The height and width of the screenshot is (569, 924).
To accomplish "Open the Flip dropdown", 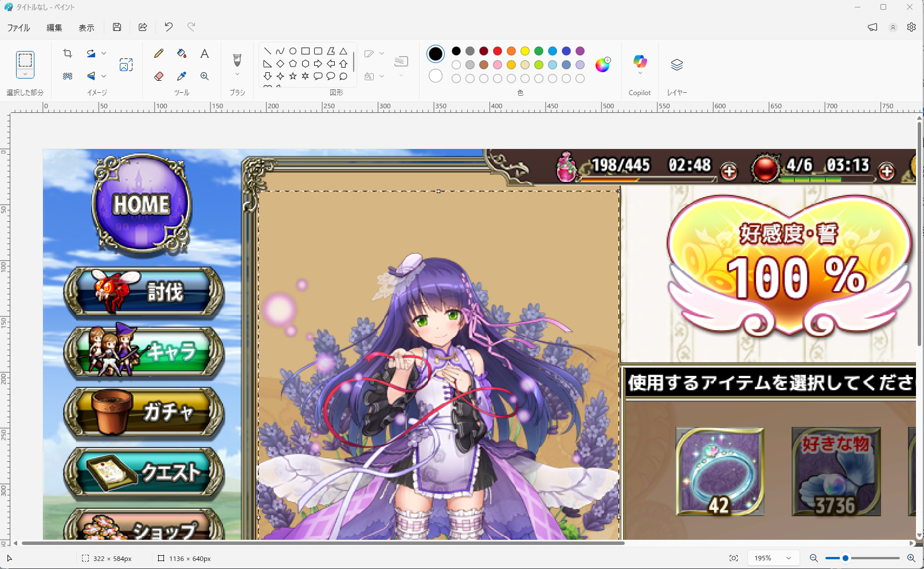I will (104, 76).
